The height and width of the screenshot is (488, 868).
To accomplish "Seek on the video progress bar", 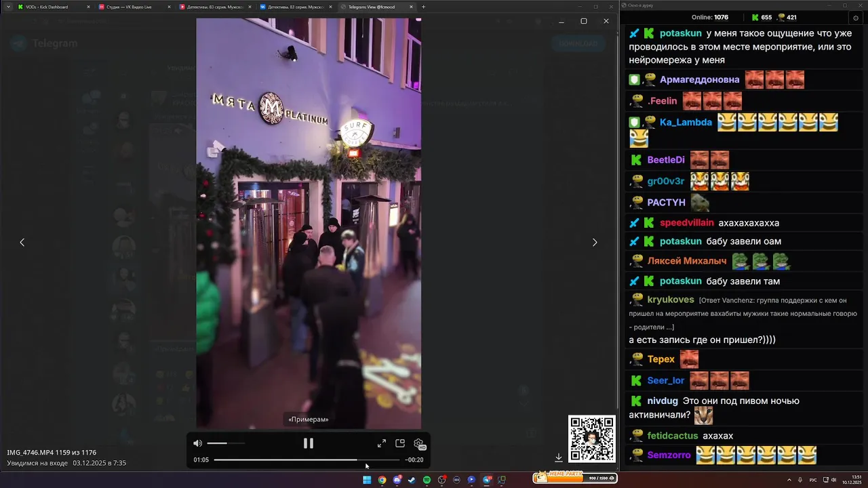I will 307,460.
